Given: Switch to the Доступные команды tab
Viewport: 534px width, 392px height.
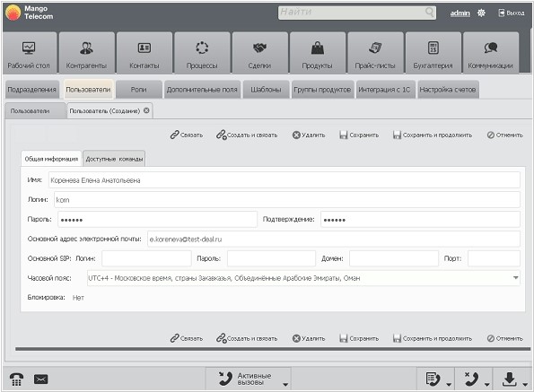Looking at the screenshot, I should coord(114,159).
